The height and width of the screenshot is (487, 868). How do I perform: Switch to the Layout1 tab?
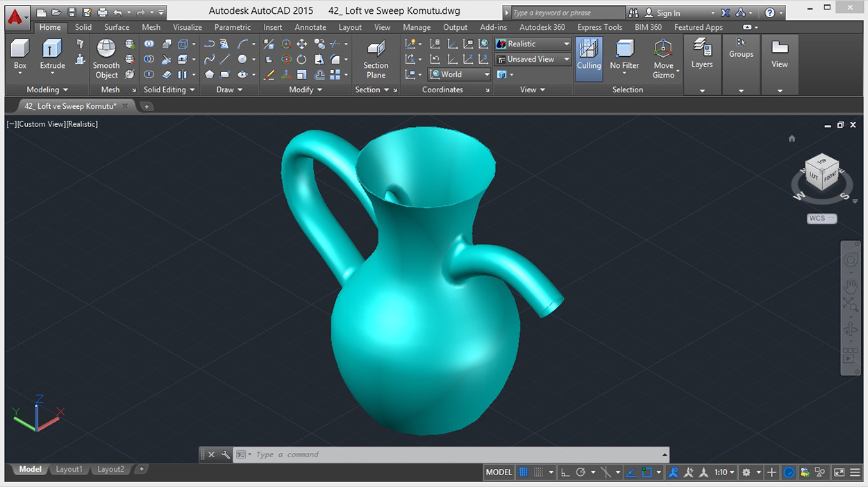(x=69, y=470)
